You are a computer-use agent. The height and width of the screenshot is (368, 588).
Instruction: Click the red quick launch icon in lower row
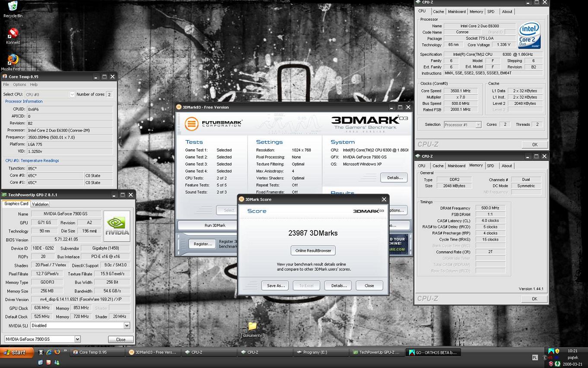point(48,362)
